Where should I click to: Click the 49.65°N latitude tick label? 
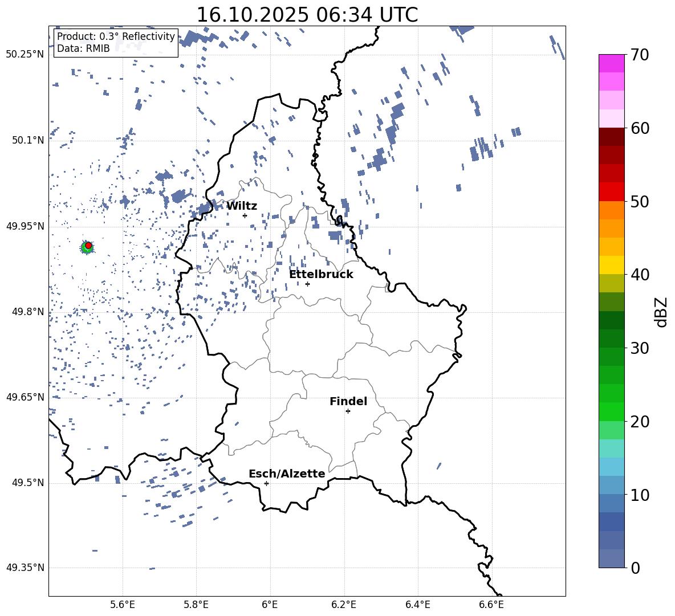pos(25,397)
